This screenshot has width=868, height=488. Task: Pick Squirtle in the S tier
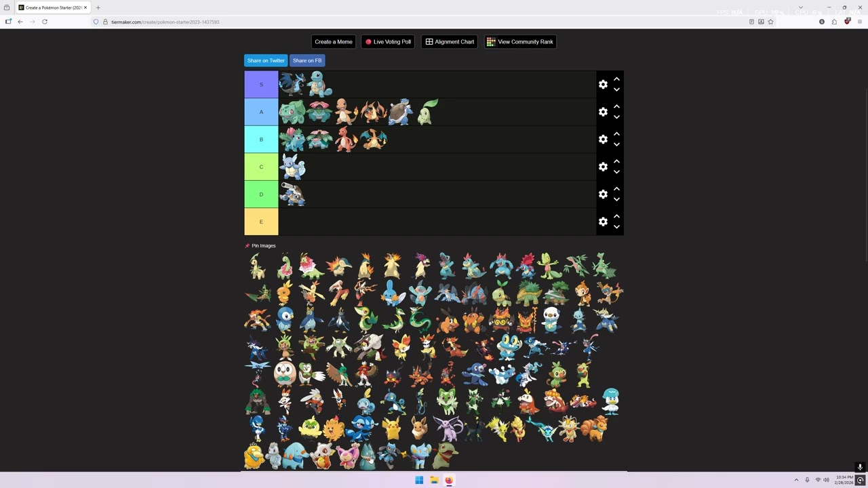click(319, 85)
